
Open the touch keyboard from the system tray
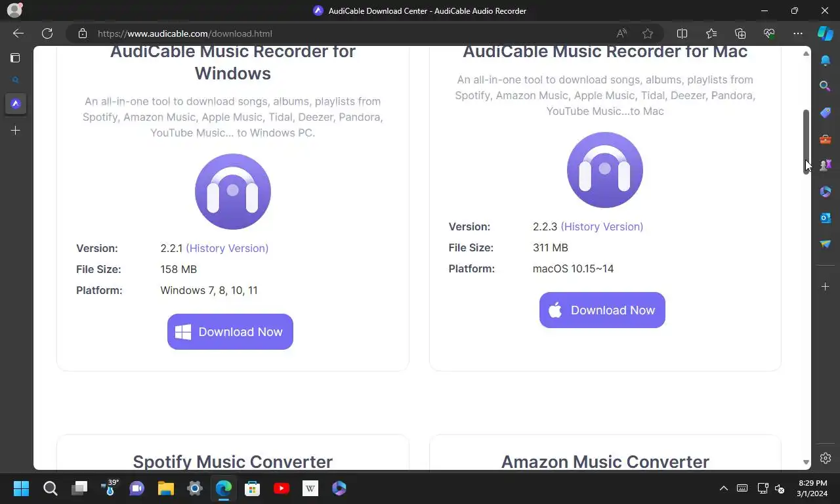pyautogui.click(x=742, y=488)
